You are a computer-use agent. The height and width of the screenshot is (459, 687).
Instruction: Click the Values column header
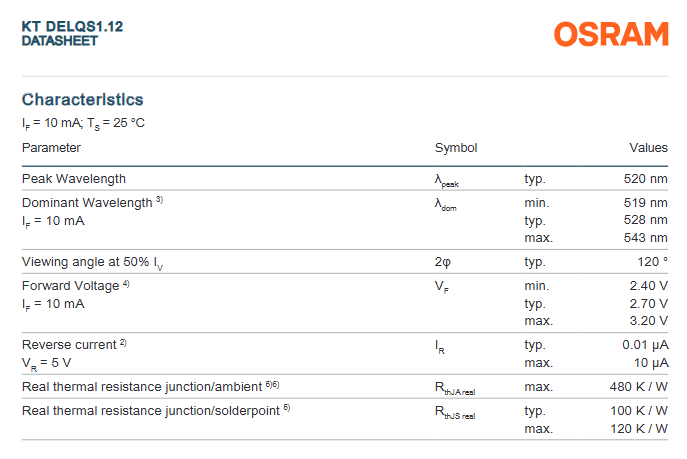point(648,147)
